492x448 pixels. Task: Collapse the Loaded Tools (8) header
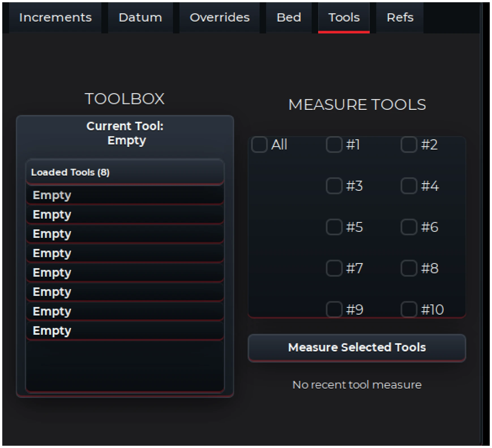[125, 172]
